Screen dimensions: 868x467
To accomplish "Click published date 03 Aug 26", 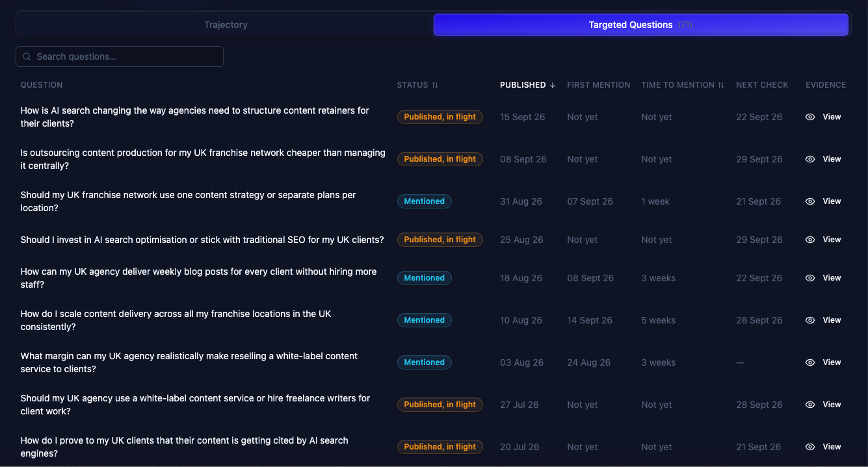I will 521,362.
